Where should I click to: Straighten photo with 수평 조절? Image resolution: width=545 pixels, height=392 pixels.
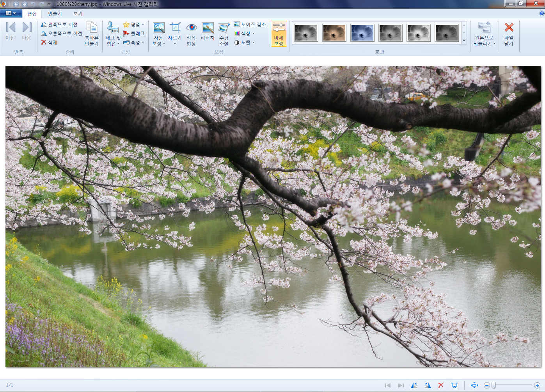click(x=224, y=34)
